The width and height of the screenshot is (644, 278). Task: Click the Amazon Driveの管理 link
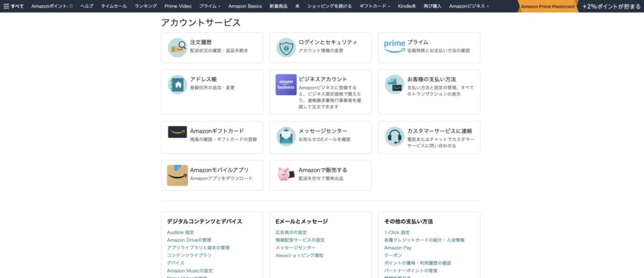pyautogui.click(x=189, y=240)
